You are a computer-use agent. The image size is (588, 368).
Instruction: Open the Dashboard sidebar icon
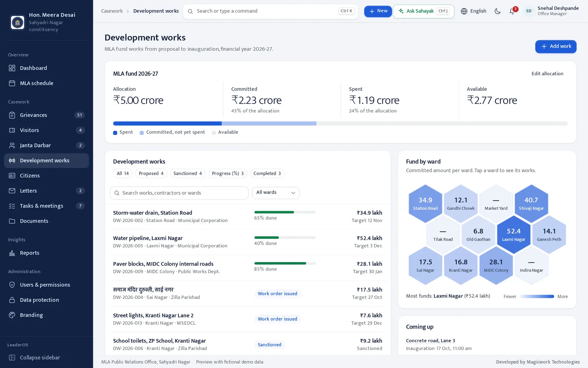click(12, 68)
